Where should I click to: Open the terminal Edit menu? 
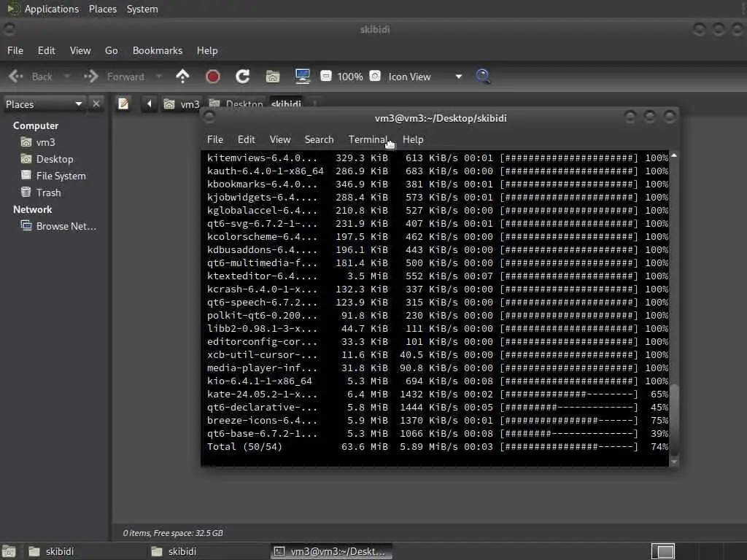point(247,139)
